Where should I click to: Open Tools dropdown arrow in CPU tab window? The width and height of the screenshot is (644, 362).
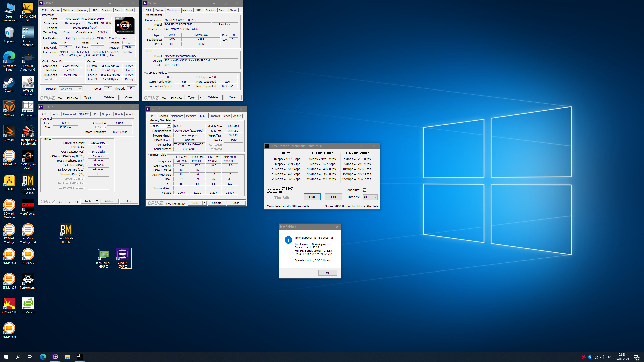97,97
